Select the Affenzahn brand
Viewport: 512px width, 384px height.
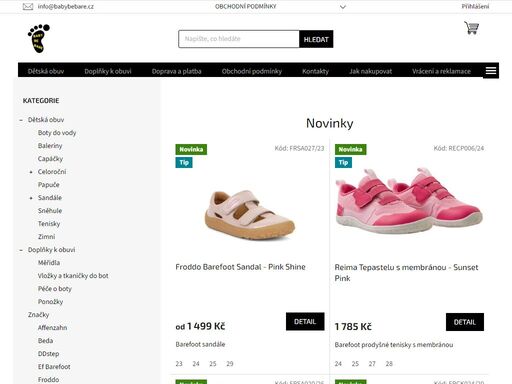(52, 328)
